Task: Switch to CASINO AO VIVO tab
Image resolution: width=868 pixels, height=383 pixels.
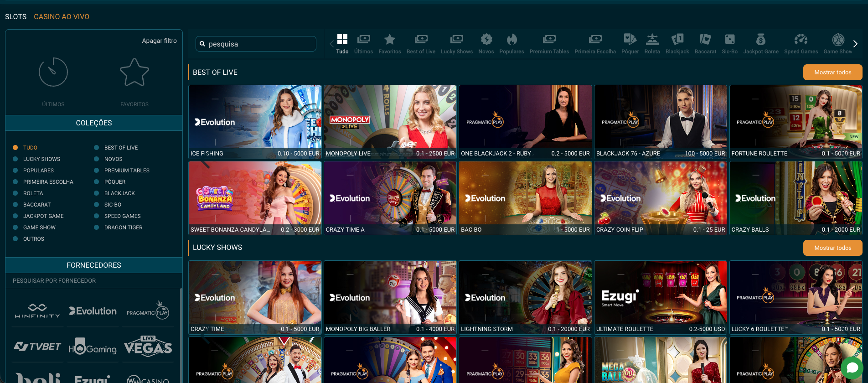Action: 62,16
